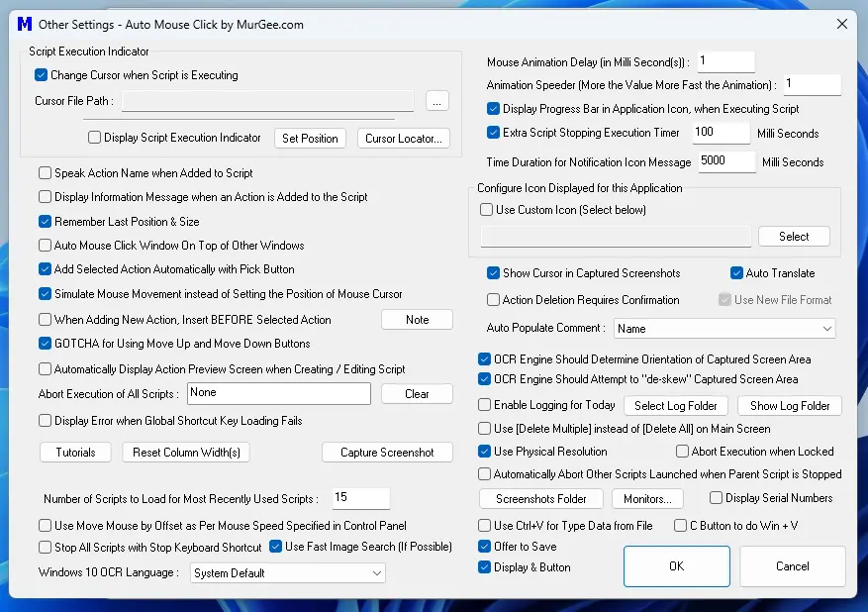The height and width of the screenshot is (612, 868).
Task: Click the Cancel button
Action: coord(792,566)
